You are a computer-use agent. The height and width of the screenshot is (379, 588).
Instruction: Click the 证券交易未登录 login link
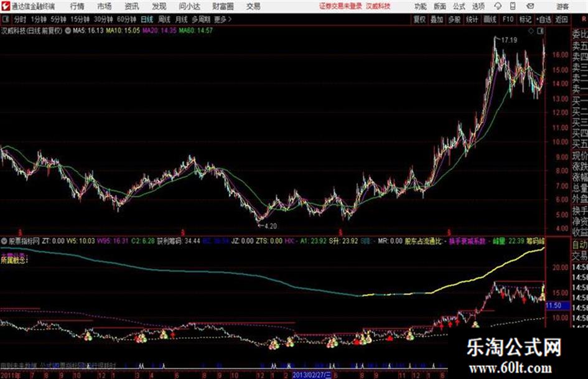click(340, 6)
